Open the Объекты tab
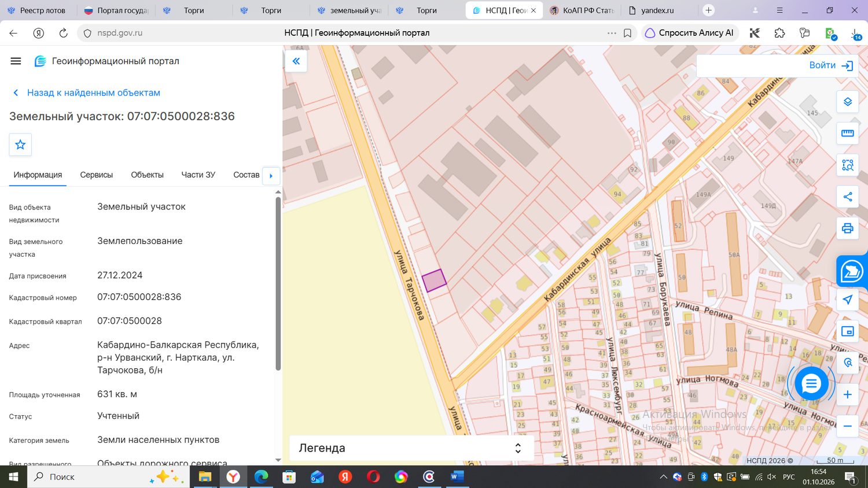Viewport: 868px width, 488px height. (x=147, y=175)
